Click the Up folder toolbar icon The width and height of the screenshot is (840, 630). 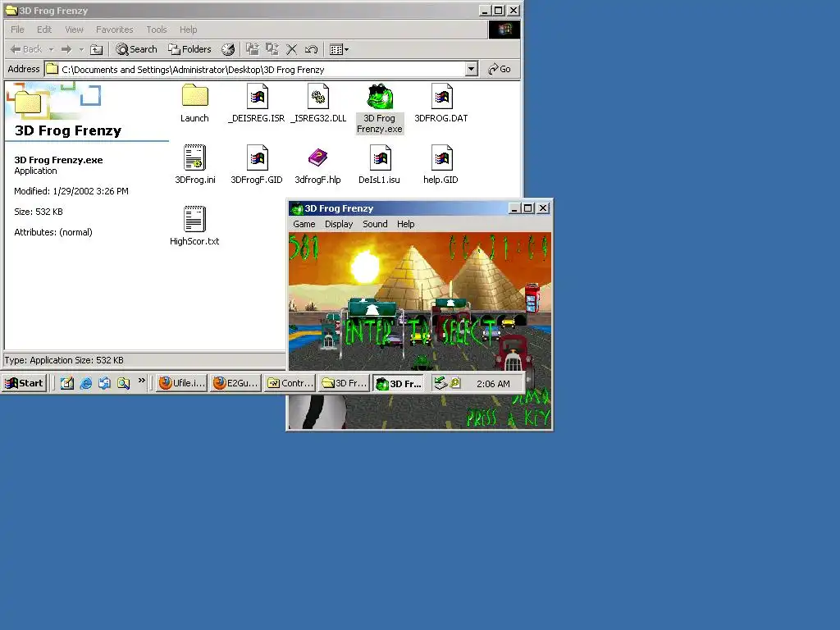coord(97,49)
